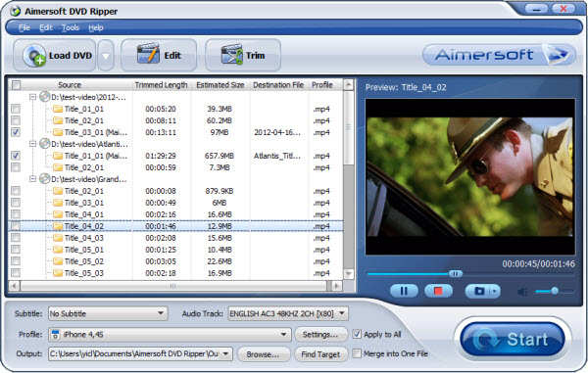588x373 pixels.
Task: Check the Title_01_01 5:20 row checkbox
Action: point(16,109)
